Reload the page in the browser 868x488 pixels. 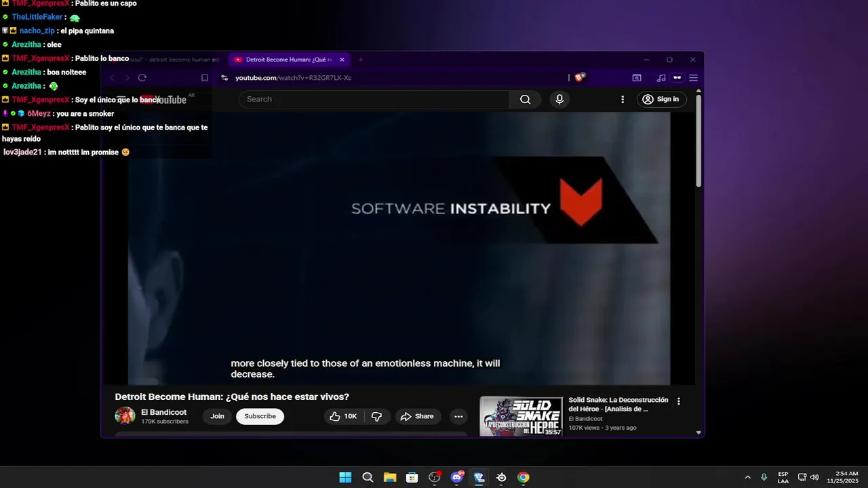(142, 78)
